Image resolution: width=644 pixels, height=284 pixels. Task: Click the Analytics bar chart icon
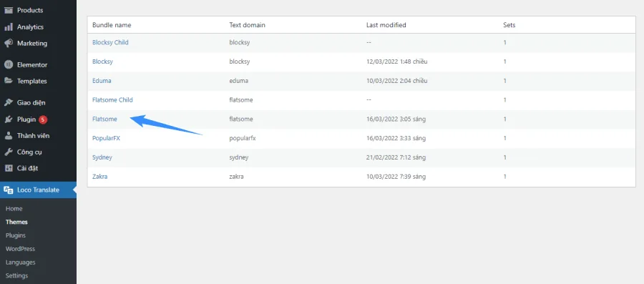tap(8, 27)
